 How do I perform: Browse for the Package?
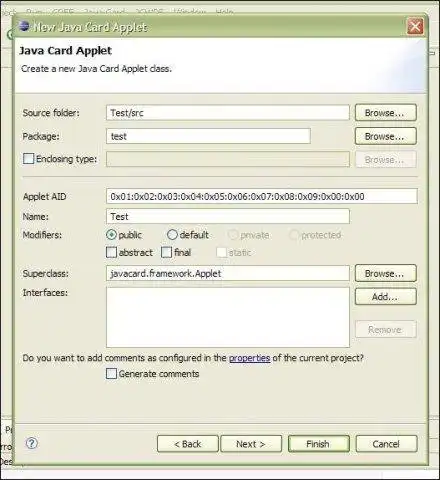tap(386, 136)
